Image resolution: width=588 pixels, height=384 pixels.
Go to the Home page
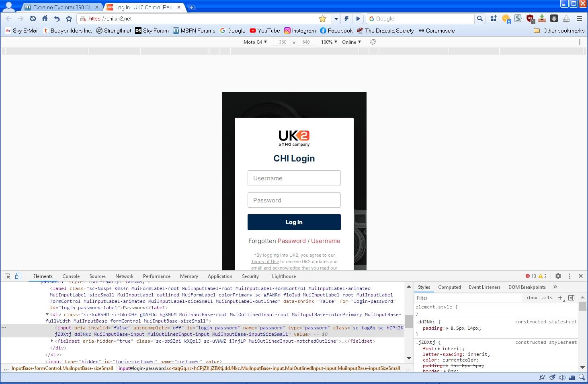pyautogui.click(x=45, y=18)
